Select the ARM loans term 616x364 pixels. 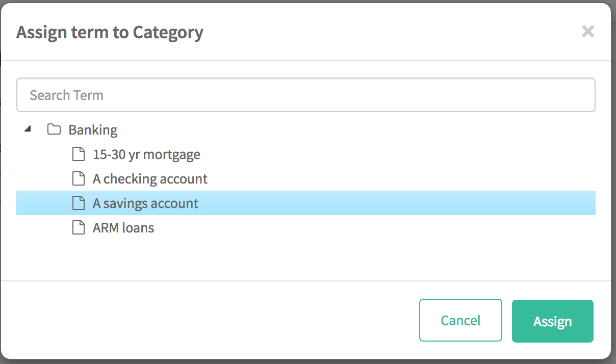123,228
